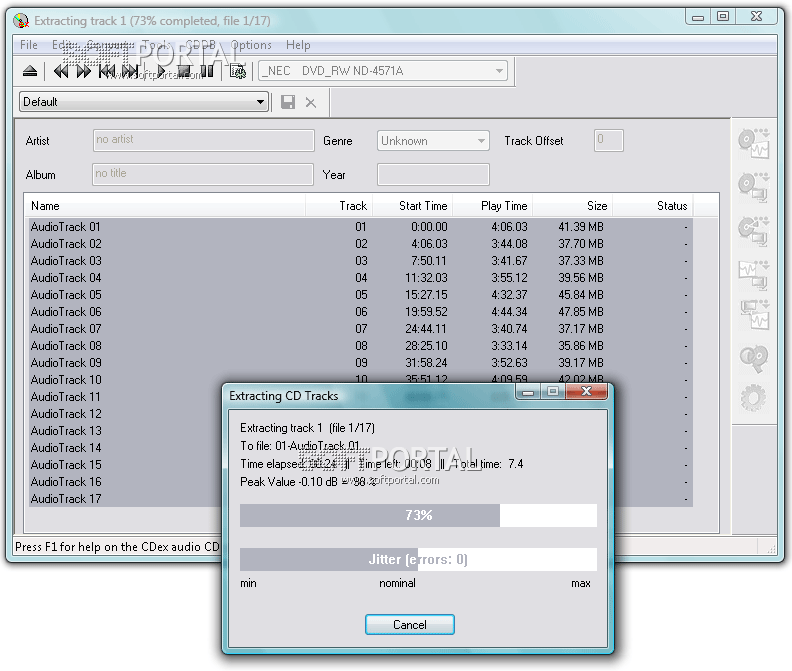Click the 73% extraction progress bar
Viewport: 792px width, 671px height.
click(x=418, y=515)
